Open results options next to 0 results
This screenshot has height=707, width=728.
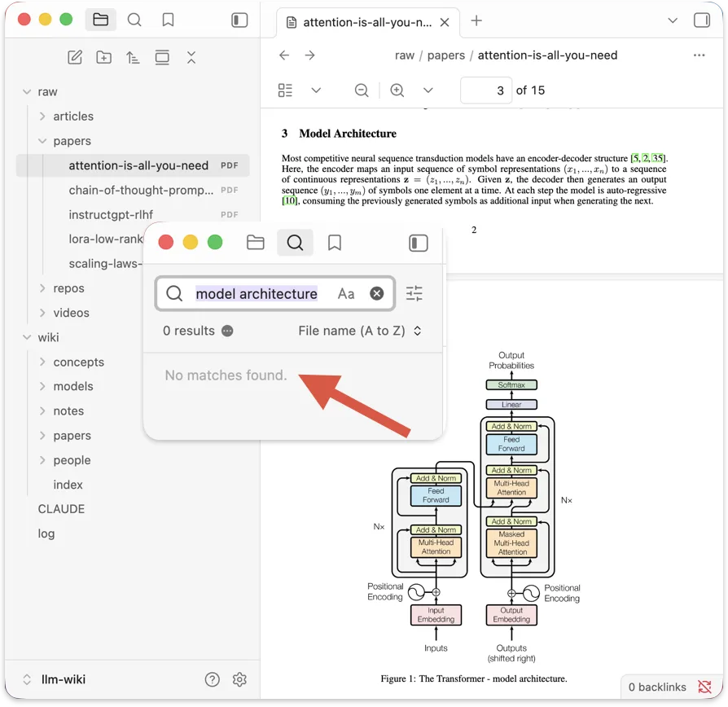tap(227, 331)
